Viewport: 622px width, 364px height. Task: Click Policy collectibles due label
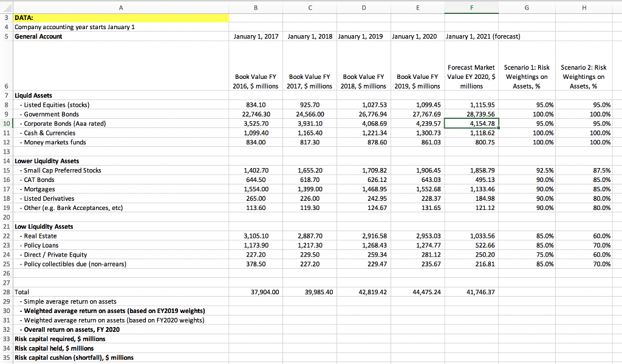point(73,264)
